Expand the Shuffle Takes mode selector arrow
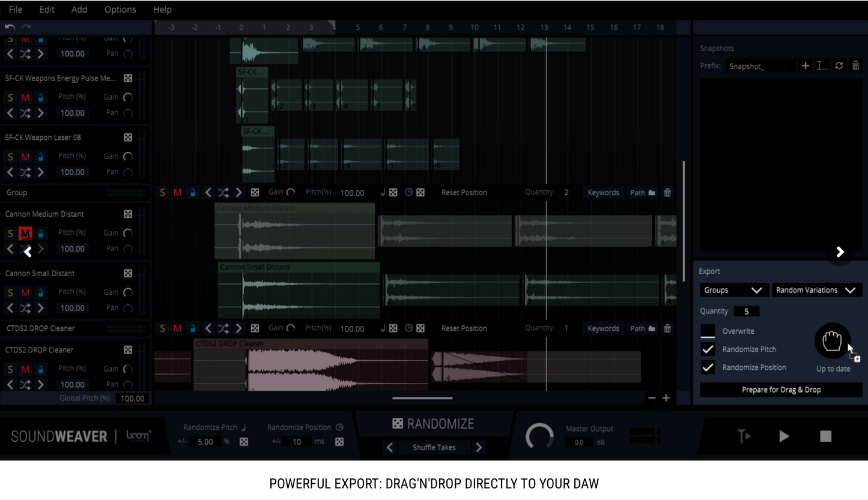868x500 pixels. click(x=479, y=447)
